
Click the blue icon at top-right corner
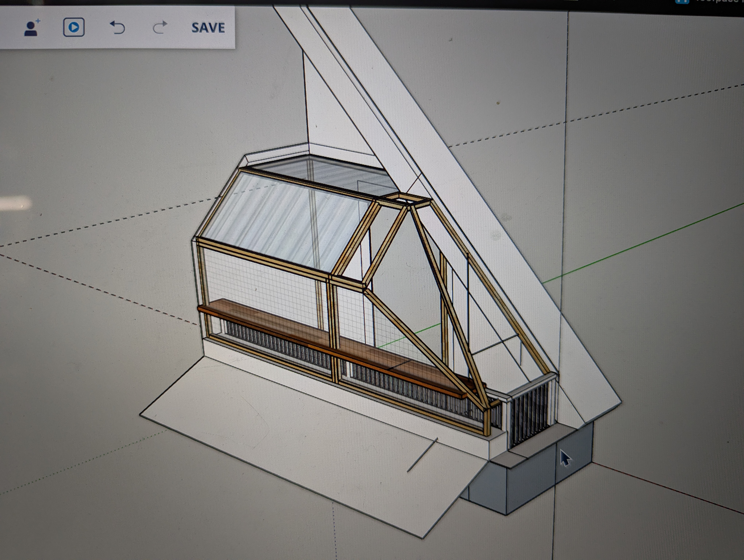682,2
